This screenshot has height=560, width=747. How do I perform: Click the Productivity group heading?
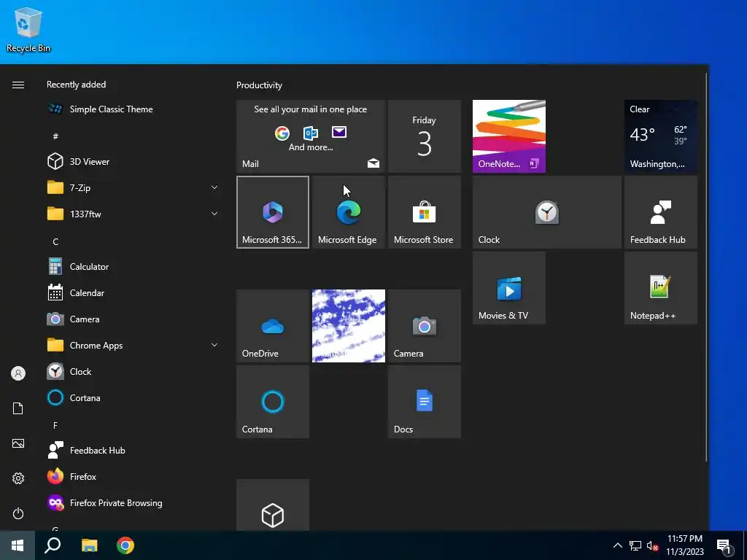tap(259, 85)
